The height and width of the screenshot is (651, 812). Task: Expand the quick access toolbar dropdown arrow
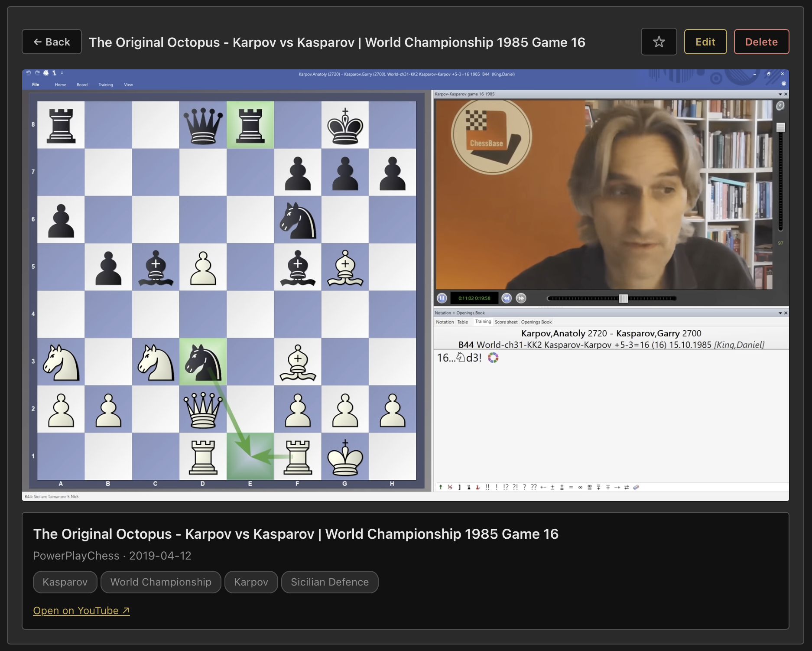tap(62, 74)
